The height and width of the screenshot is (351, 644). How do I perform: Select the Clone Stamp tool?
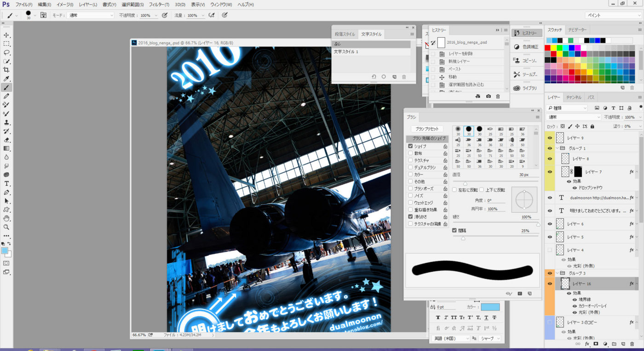(6, 123)
